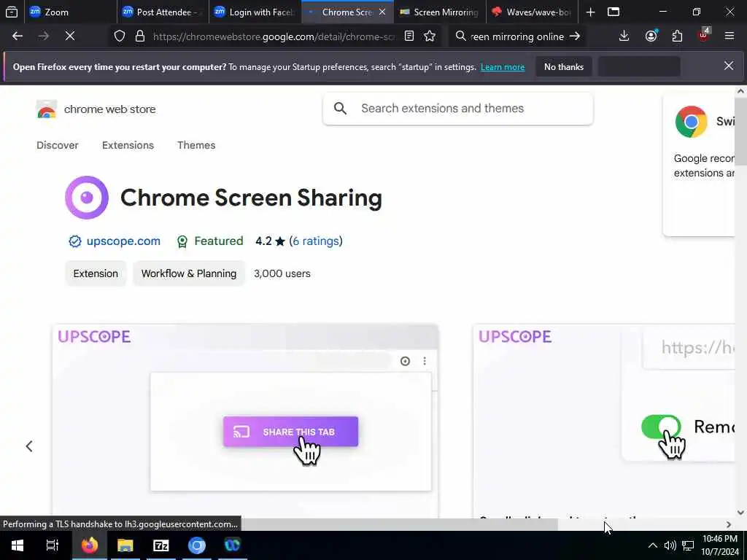Open Firefox View icon in tab strip

(x=12, y=12)
